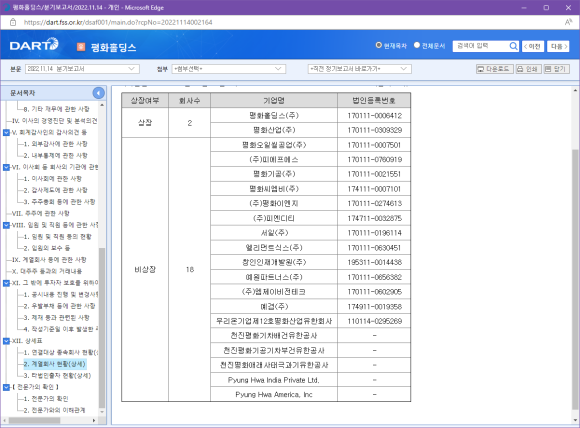This screenshot has height=428, width=580.
Task: Click the magnifier search icon
Action: pos(513,46)
